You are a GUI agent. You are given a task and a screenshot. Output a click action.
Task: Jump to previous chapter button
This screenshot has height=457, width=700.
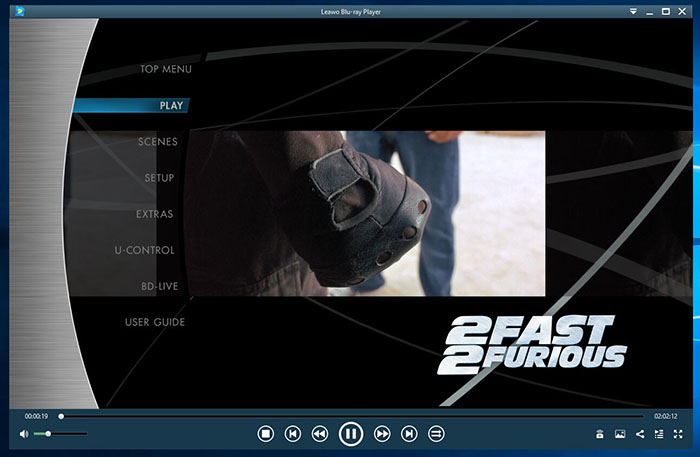coord(293,433)
